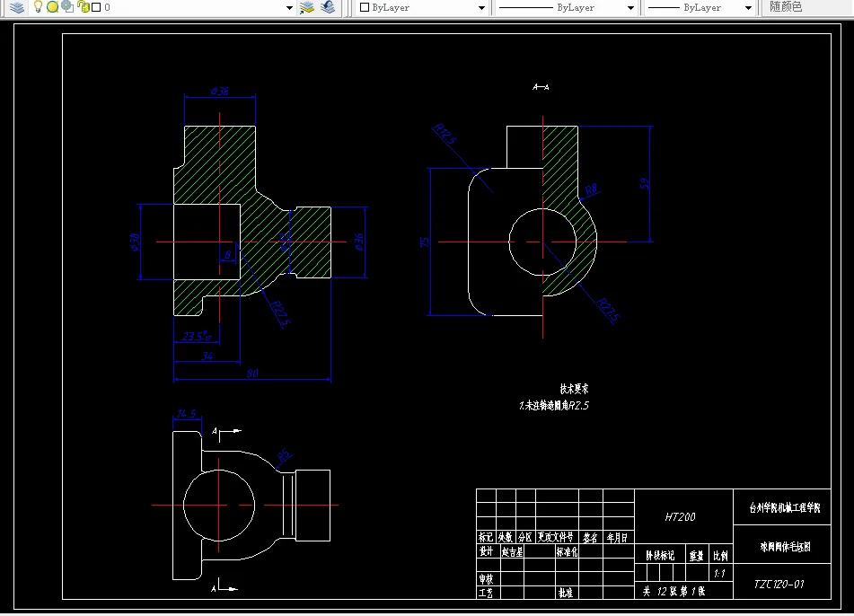Select the 75 vertical dimension
Viewport: 854px width, 616px height.
point(425,242)
